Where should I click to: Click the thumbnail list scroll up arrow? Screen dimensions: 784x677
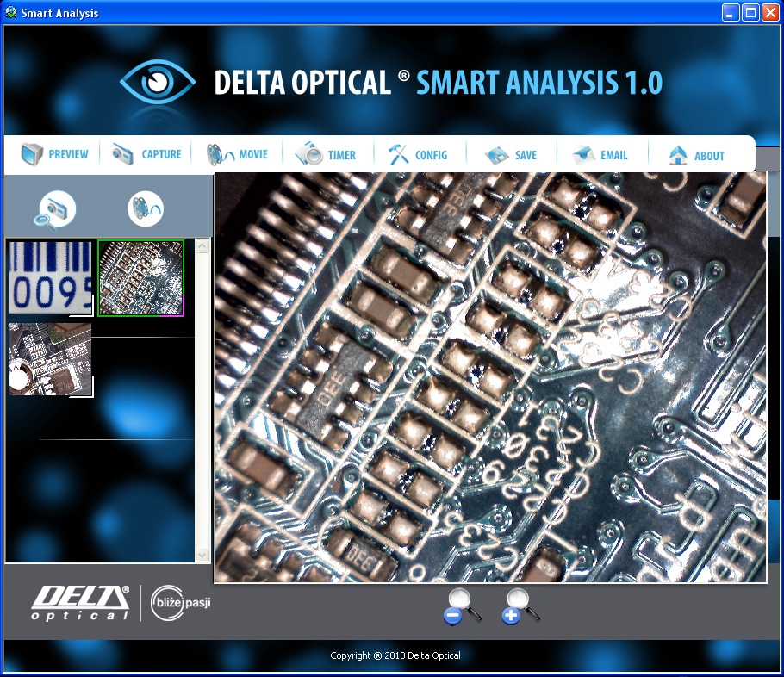coord(202,247)
